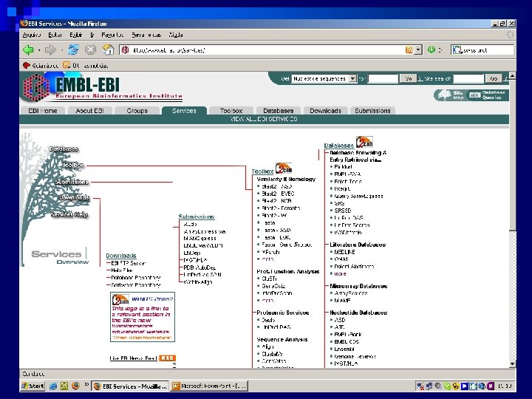
Task: Click the Go button next to Site search
Action: [x=494, y=79]
